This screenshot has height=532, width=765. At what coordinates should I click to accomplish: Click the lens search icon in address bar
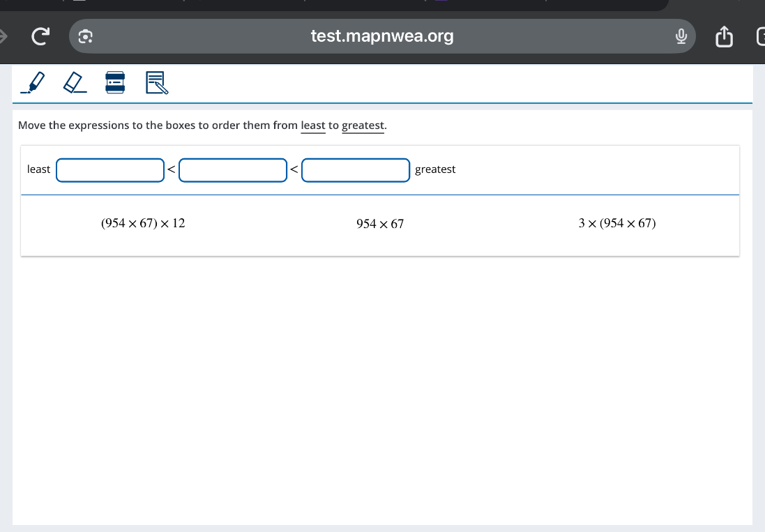(x=85, y=36)
